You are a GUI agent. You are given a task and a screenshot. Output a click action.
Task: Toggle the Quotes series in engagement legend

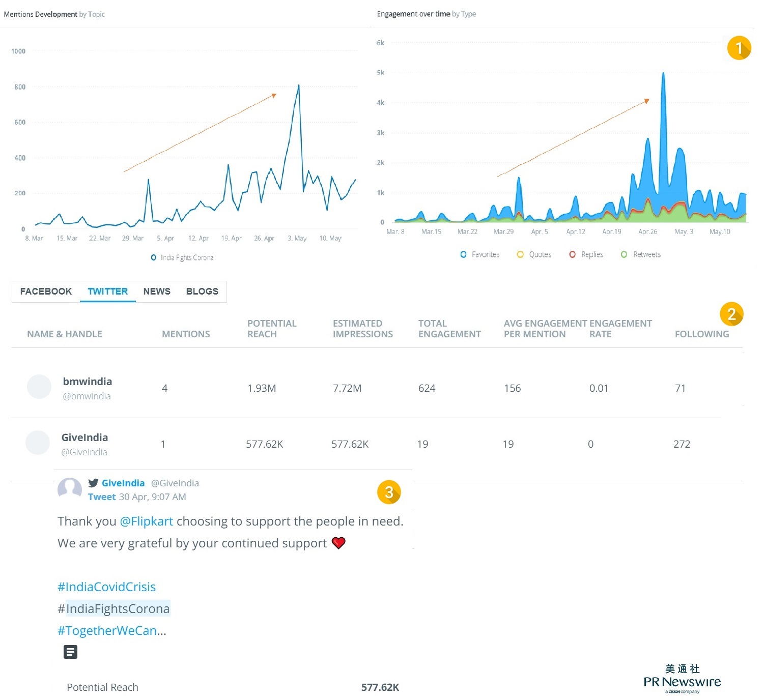pos(534,254)
